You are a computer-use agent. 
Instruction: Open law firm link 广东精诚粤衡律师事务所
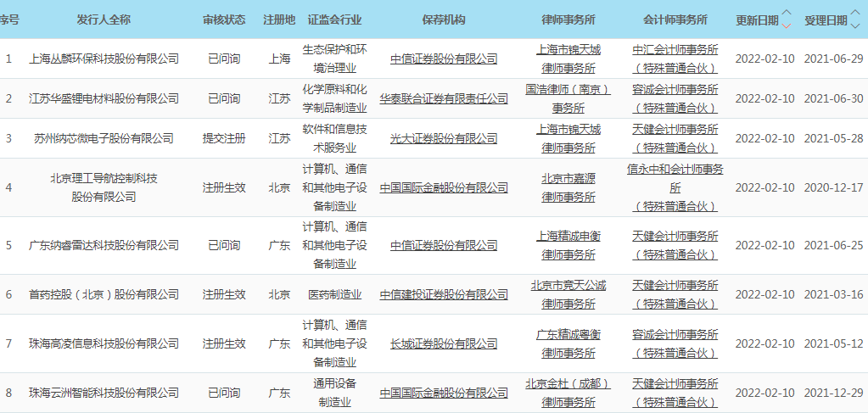pos(568,343)
